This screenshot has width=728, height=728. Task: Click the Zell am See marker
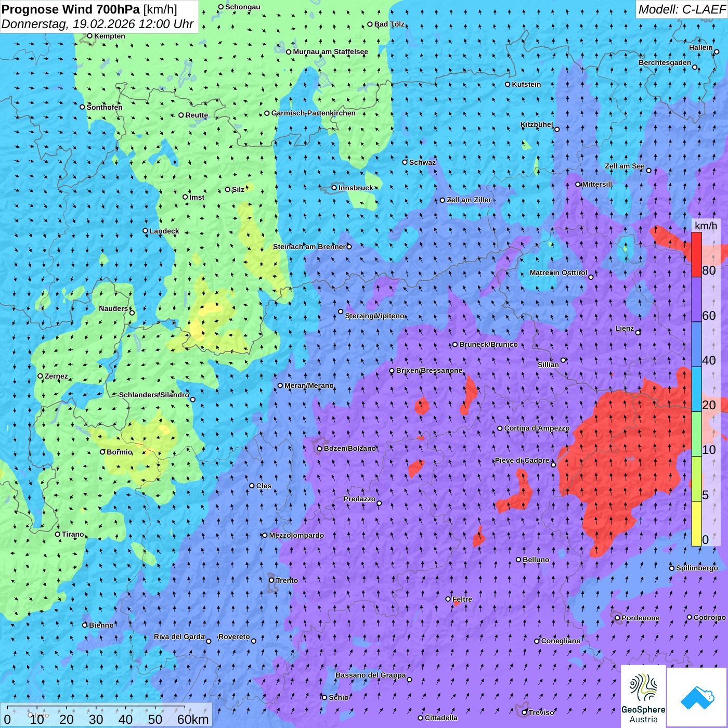648,170
